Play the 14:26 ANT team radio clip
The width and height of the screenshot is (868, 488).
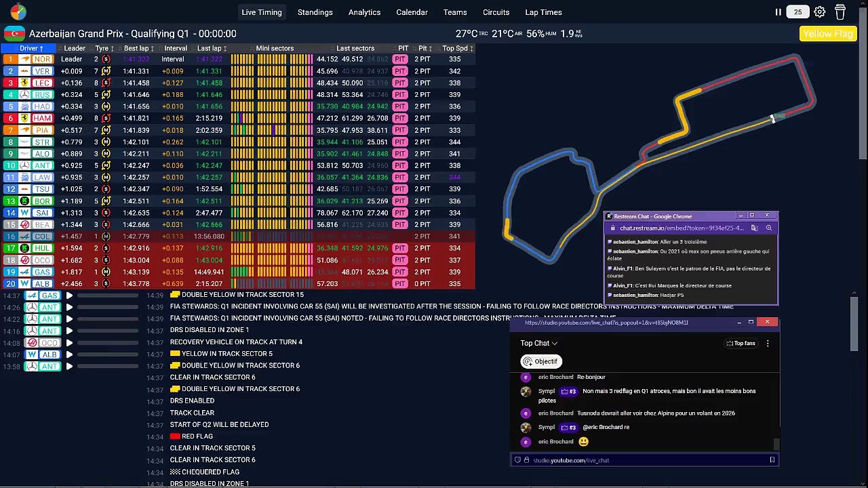point(69,307)
